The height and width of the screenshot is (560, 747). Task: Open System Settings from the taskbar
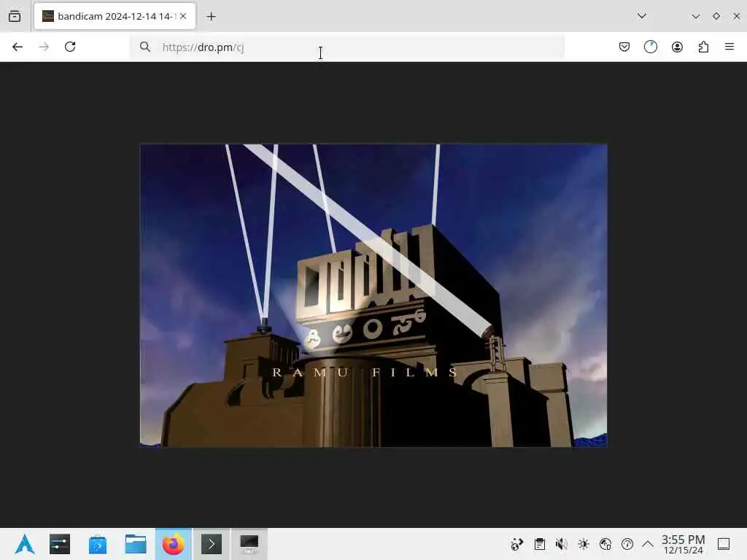point(60,544)
